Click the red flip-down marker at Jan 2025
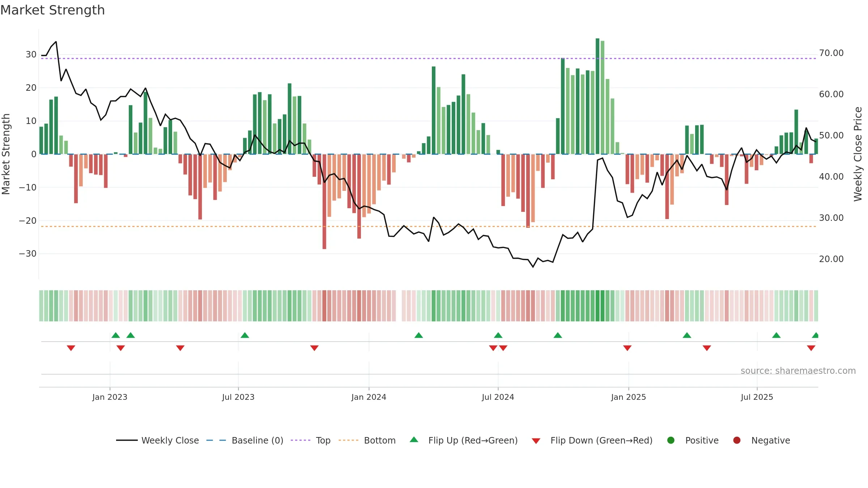This screenshot has height=488, width=868. click(627, 348)
